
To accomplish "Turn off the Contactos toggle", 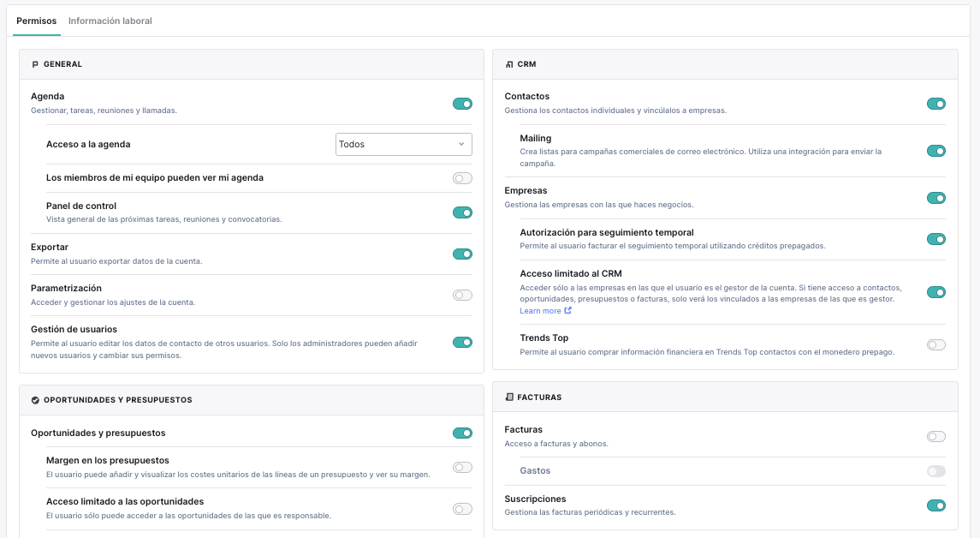I will pos(936,104).
